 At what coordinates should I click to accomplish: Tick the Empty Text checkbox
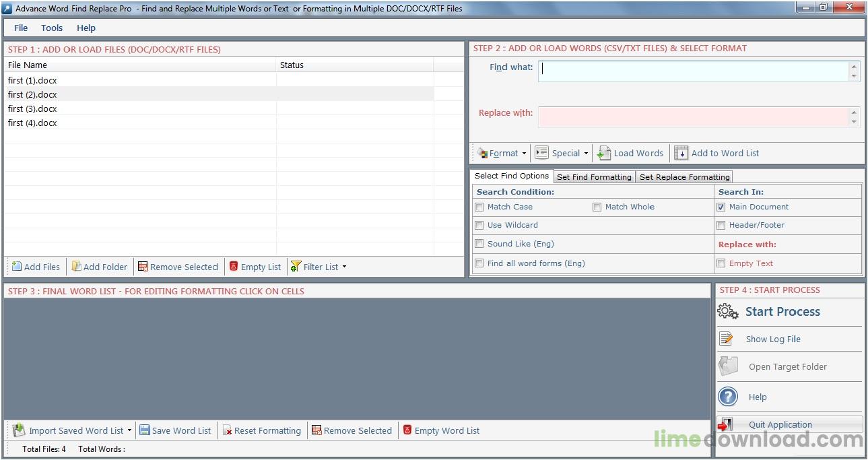(x=721, y=263)
